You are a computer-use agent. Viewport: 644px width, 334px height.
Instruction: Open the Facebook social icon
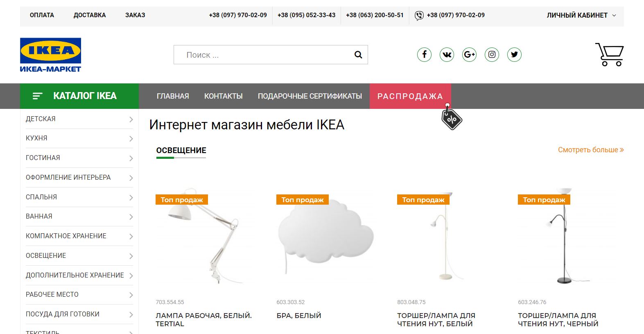click(424, 54)
